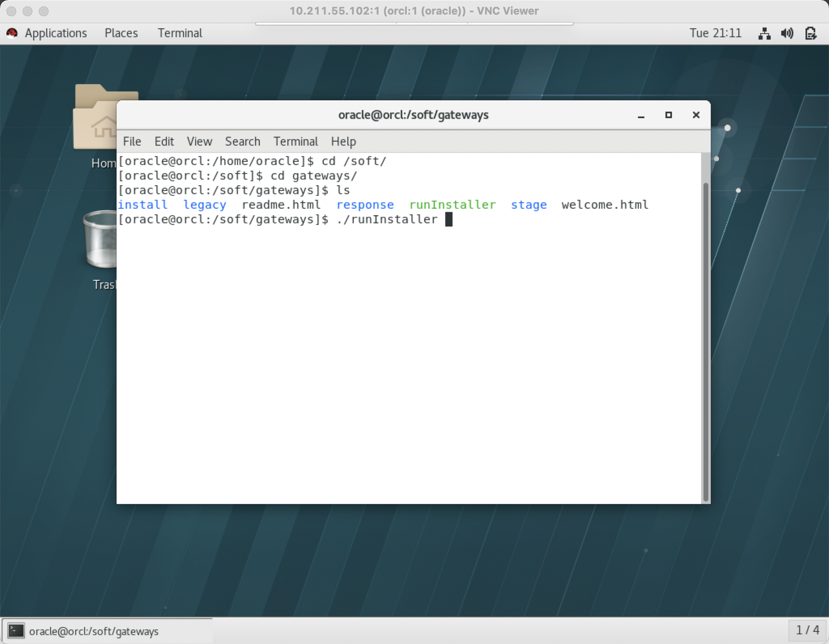Open the terminal Search menu
Image resolution: width=829 pixels, height=644 pixels.
242,142
